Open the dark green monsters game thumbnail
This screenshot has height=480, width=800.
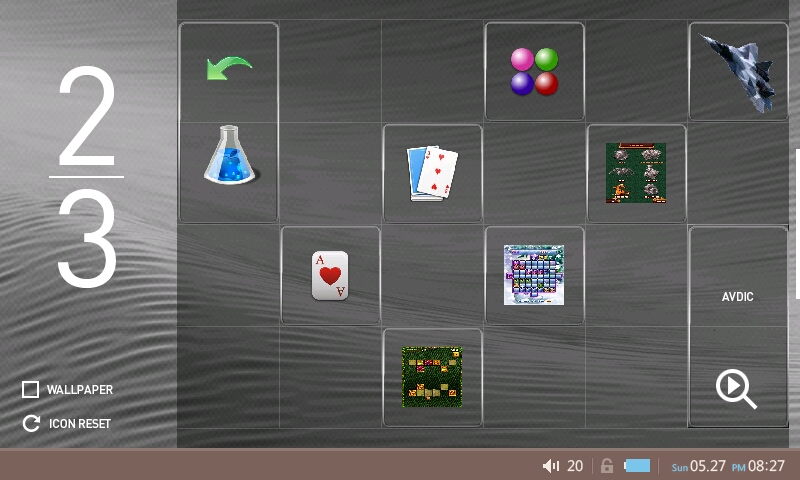[x=636, y=173]
